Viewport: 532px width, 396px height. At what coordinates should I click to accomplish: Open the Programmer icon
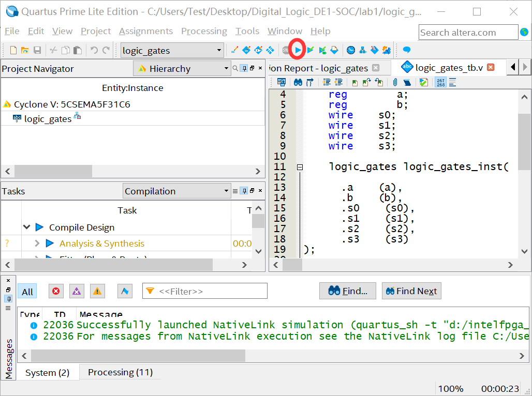[375, 50]
